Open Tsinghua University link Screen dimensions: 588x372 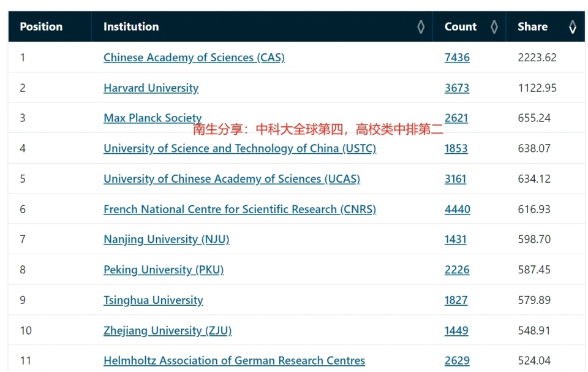click(x=153, y=300)
